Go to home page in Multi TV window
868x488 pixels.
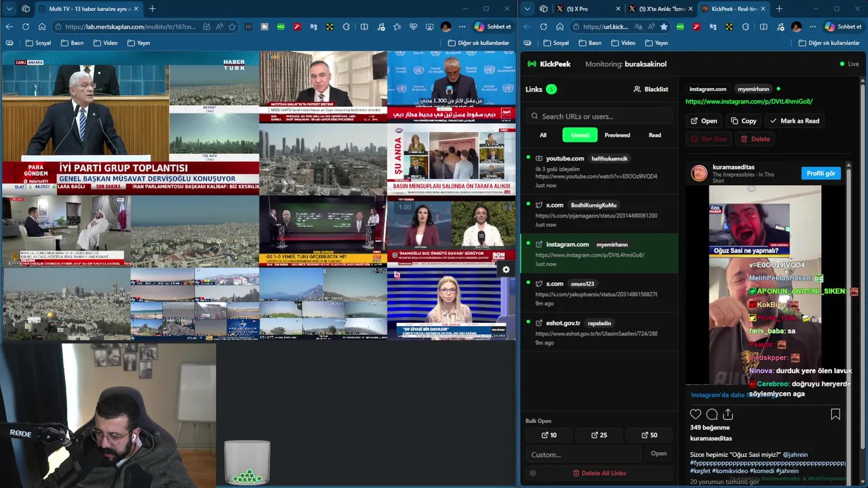[41, 26]
